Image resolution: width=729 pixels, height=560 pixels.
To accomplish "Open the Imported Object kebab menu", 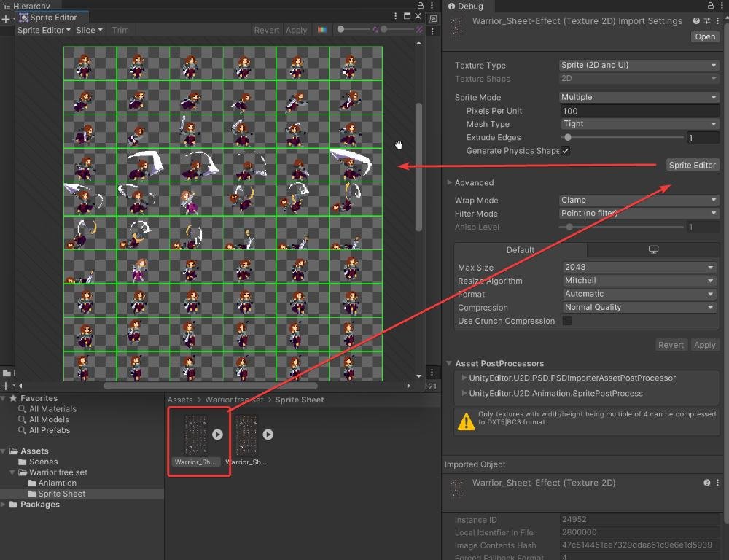I will point(718,483).
